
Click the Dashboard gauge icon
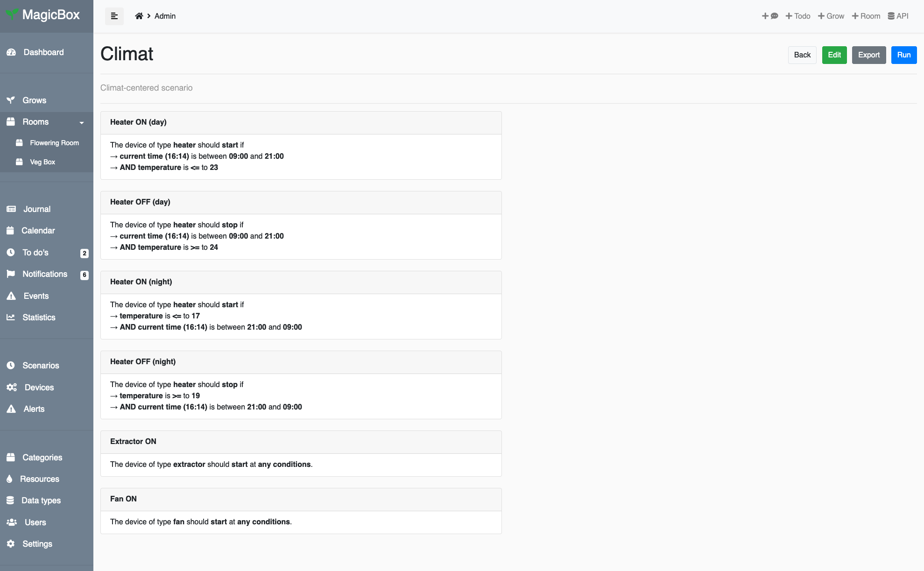click(11, 52)
